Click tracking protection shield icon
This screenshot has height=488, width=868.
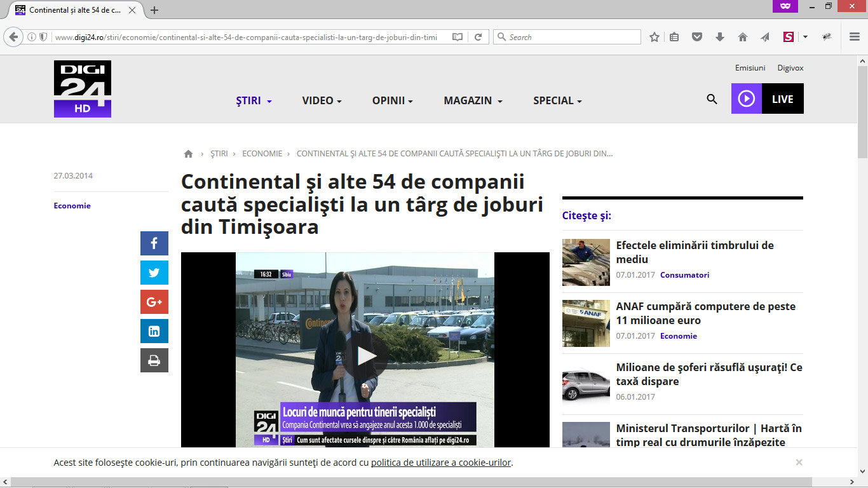43,37
